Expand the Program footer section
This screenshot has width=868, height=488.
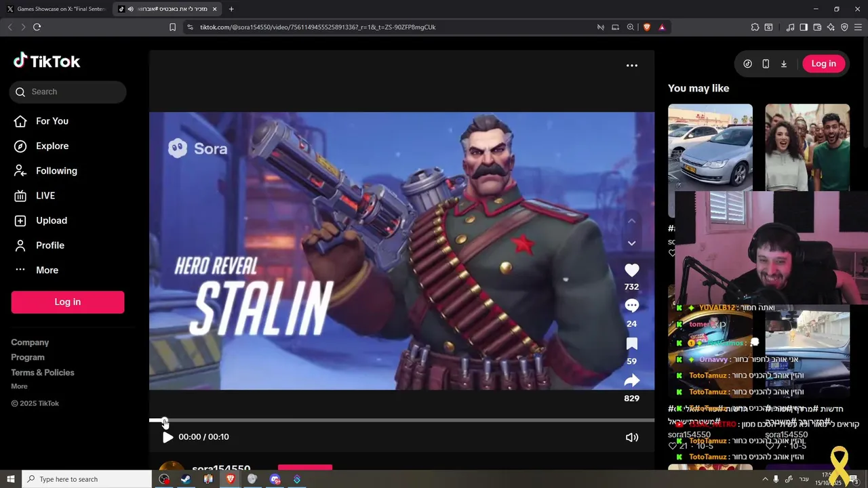(28, 357)
